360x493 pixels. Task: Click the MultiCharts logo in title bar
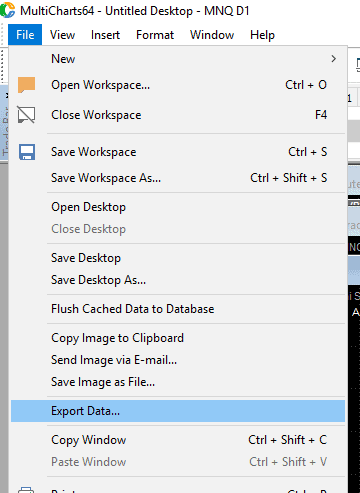pyautogui.click(x=8, y=10)
